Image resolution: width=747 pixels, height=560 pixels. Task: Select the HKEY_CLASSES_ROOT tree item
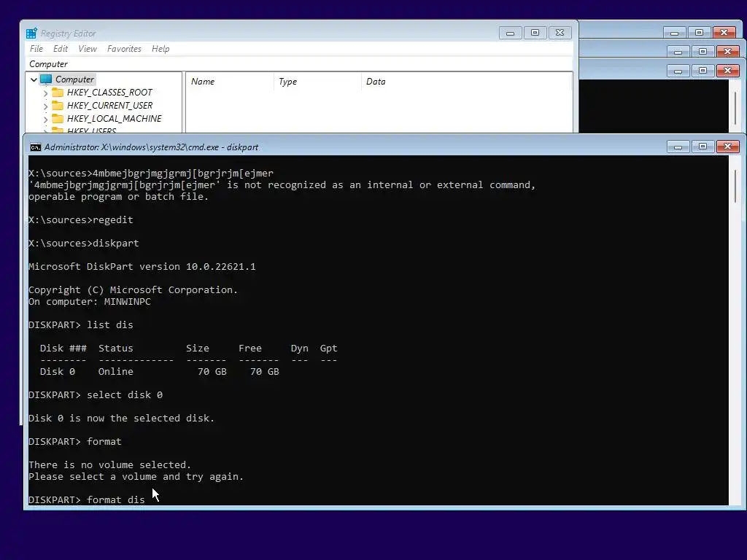point(109,92)
